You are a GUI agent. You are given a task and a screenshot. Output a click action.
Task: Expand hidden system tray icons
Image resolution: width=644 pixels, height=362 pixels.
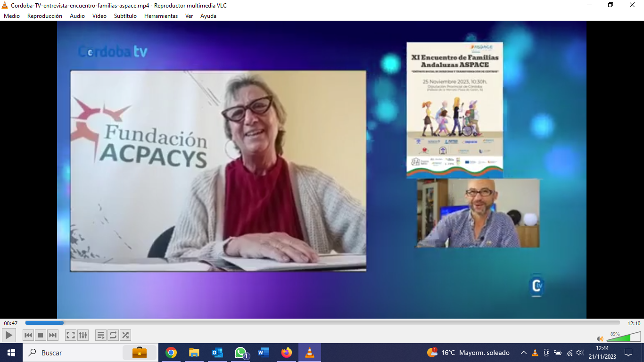coord(523,353)
